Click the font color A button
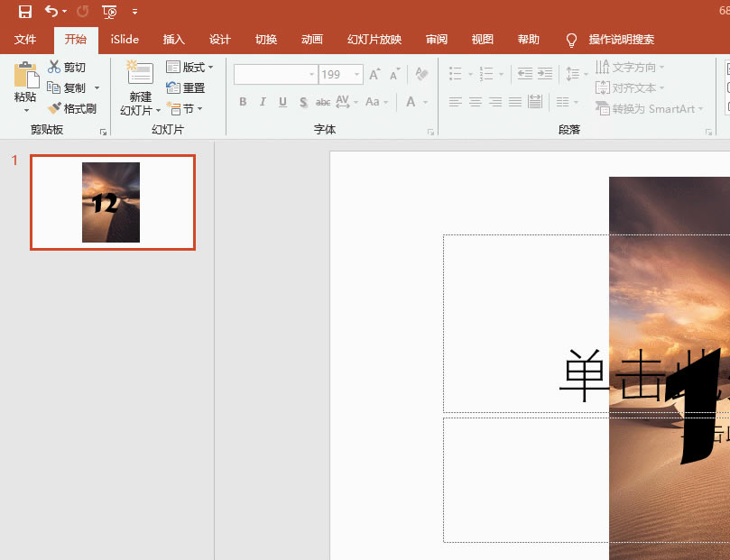The height and width of the screenshot is (560, 730). click(x=411, y=102)
